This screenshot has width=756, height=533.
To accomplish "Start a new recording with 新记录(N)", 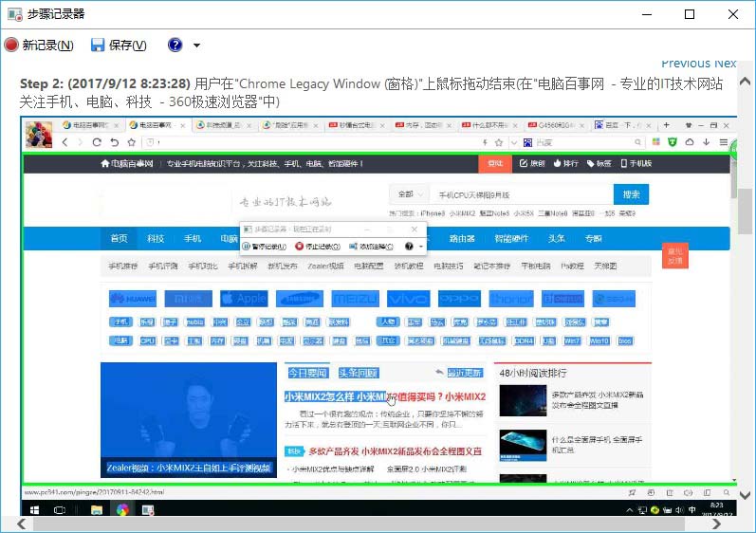I will (39, 45).
